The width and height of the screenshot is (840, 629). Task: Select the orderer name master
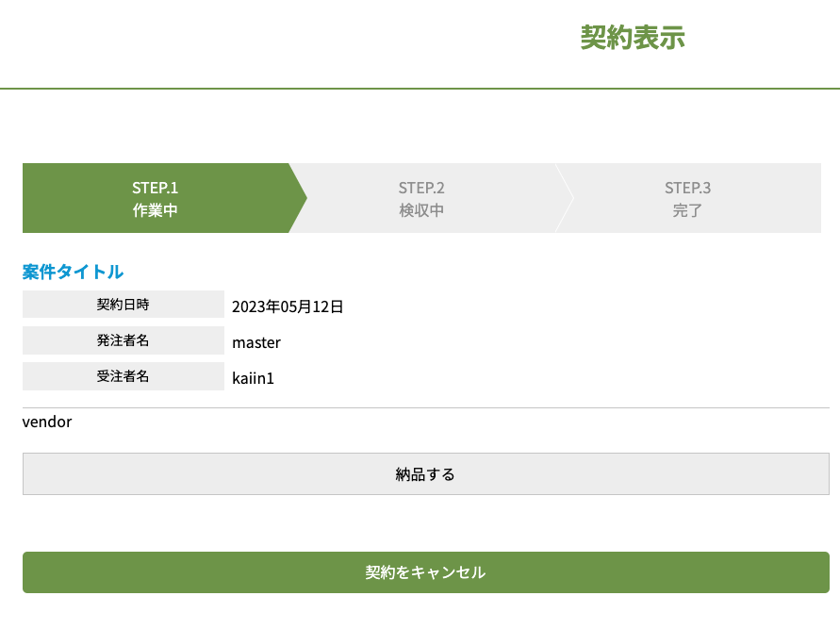coord(256,342)
